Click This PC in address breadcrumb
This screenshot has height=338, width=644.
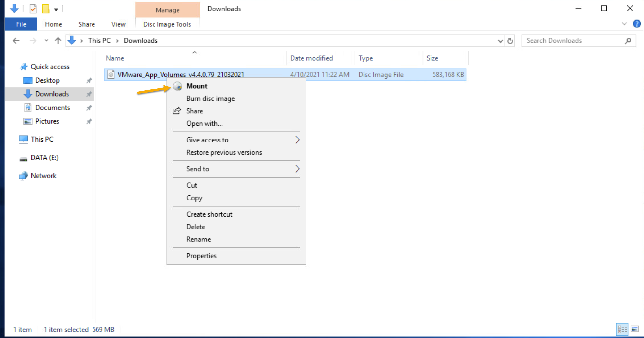[x=99, y=40]
